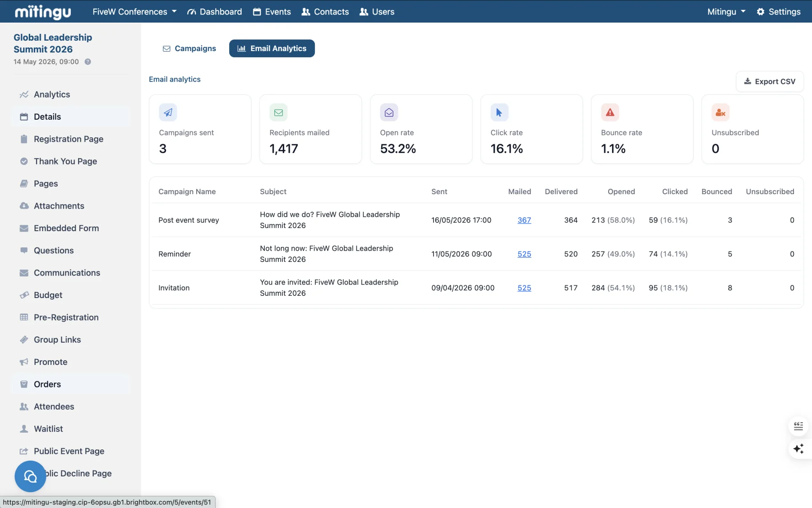Export analytics with Export CSV button
This screenshot has width=812, height=508.
770,81
